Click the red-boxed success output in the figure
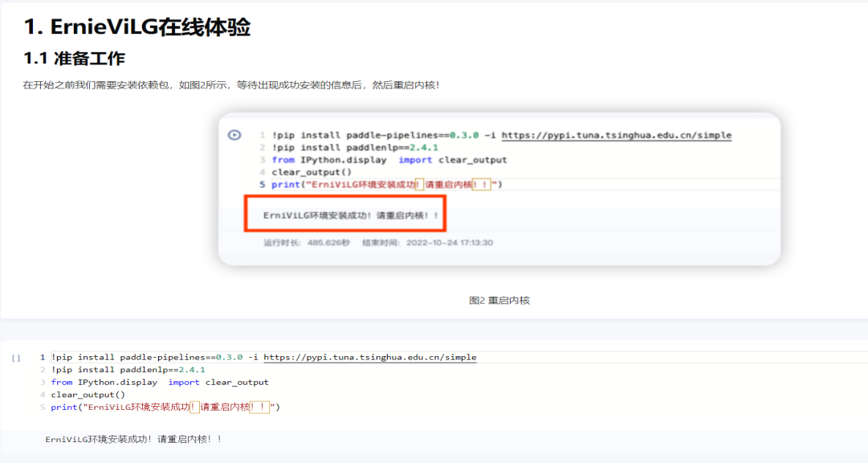Screen dimensions: 868x463 344,215
